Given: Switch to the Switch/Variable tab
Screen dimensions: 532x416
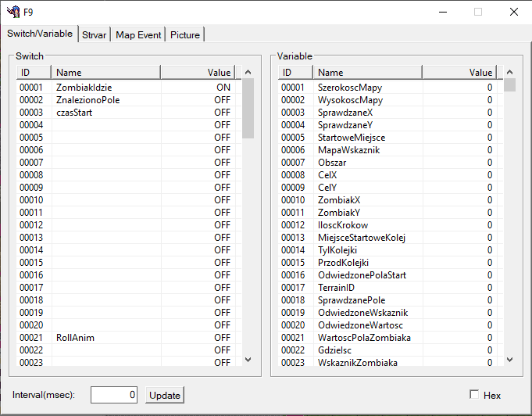Looking at the screenshot, I should coord(40,34).
